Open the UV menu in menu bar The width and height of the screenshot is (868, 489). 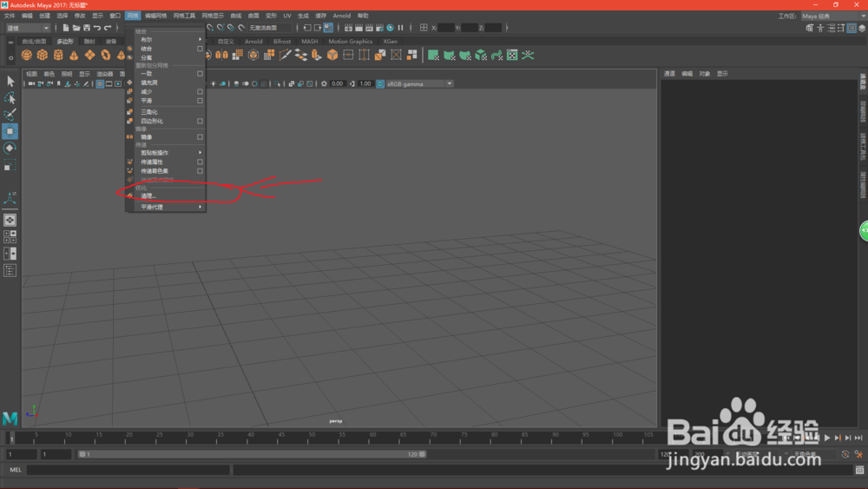click(286, 16)
